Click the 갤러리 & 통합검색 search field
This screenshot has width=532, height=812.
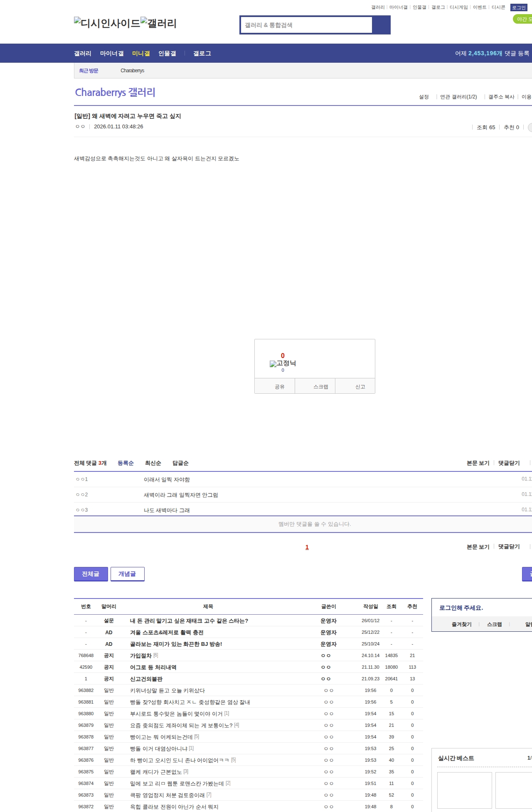click(x=307, y=25)
